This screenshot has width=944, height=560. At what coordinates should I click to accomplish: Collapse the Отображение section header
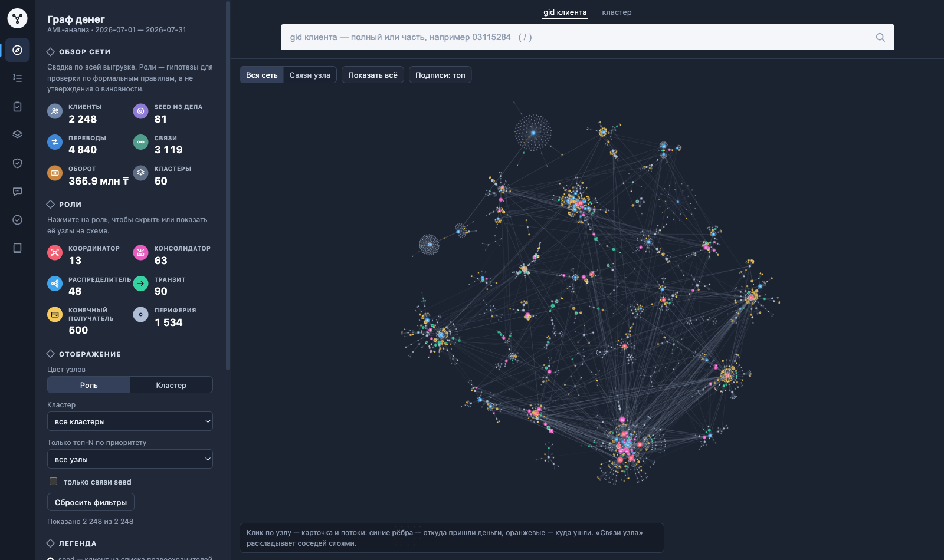coord(83,354)
